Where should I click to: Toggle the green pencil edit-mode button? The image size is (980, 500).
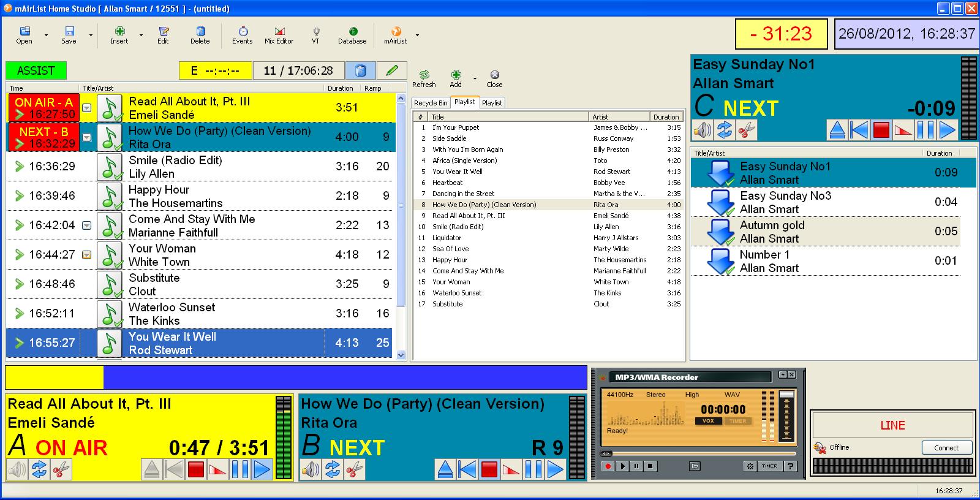coord(392,70)
